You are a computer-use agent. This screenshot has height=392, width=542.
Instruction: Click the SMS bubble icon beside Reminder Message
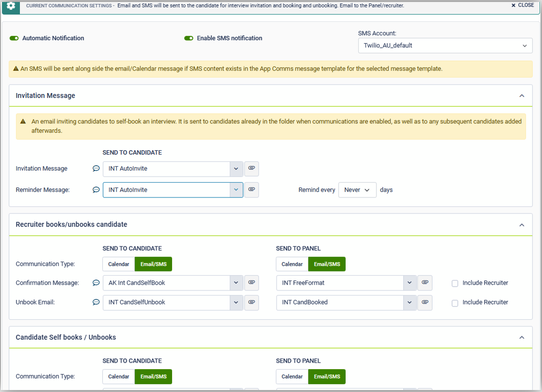pos(96,190)
